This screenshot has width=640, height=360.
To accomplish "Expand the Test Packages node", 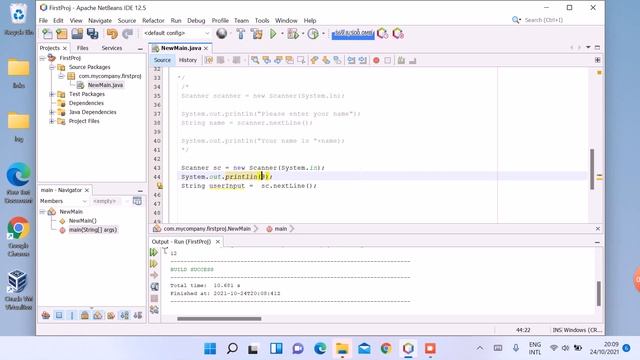I will coord(52,94).
